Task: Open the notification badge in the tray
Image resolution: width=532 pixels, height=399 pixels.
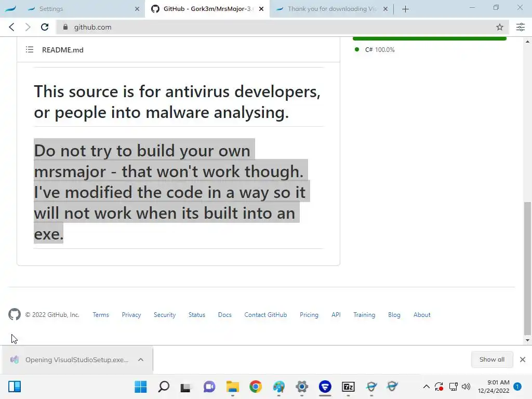Action: coord(517,387)
